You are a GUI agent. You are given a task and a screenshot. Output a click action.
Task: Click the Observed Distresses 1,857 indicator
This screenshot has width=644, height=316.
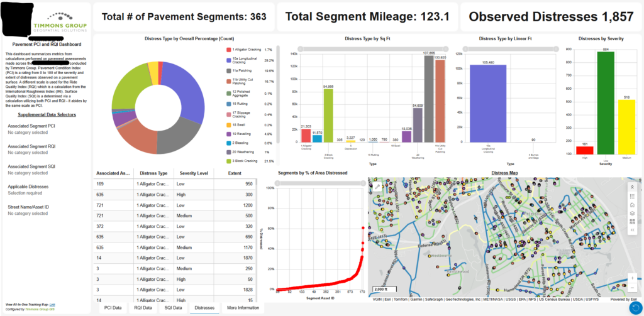coord(551,17)
